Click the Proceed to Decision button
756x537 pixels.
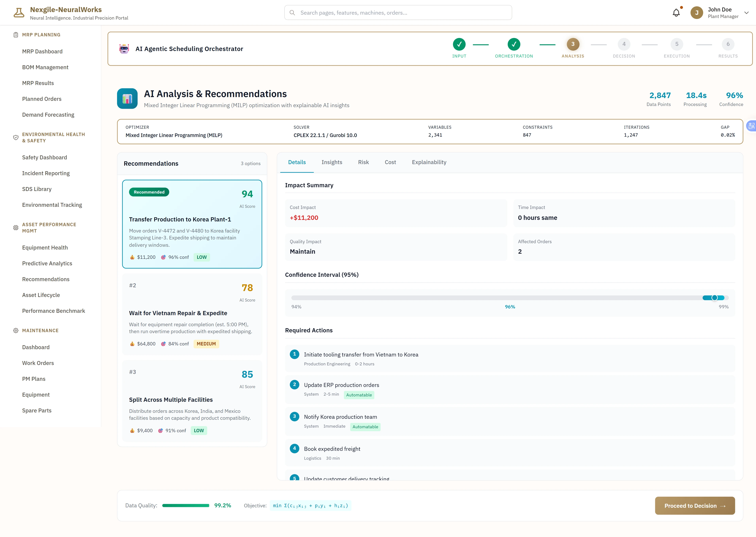(695, 506)
